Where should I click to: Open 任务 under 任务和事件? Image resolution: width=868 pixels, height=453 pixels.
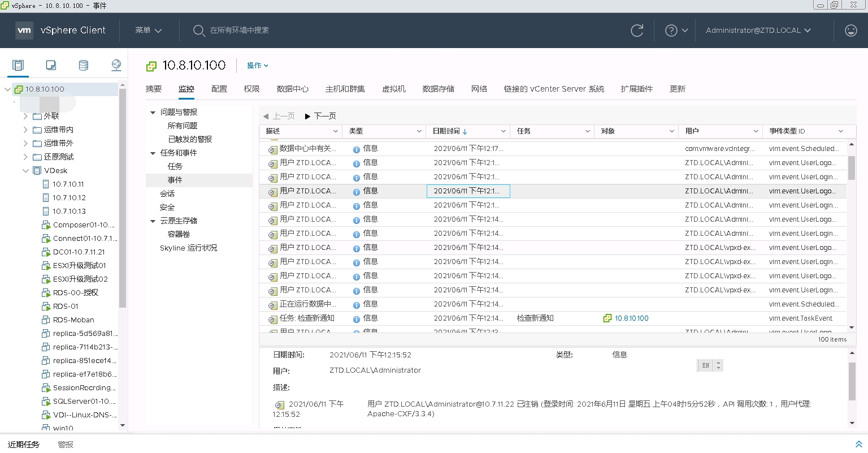(x=175, y=166)
